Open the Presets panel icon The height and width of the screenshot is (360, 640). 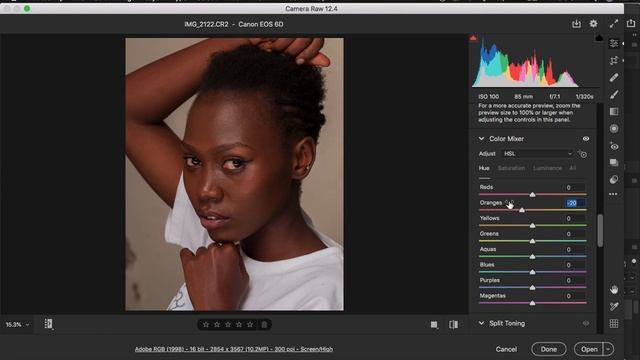pos(613,180)
